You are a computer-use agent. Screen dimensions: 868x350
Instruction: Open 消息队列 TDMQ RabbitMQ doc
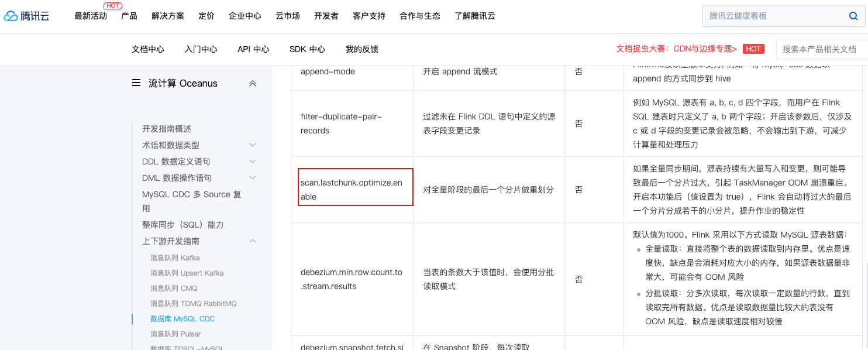[x=194, y=303]
